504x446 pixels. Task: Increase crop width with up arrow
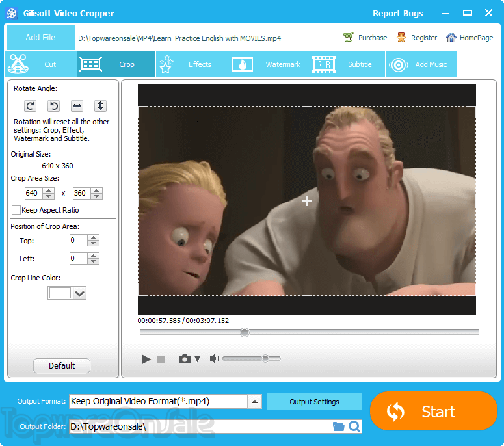49,190
